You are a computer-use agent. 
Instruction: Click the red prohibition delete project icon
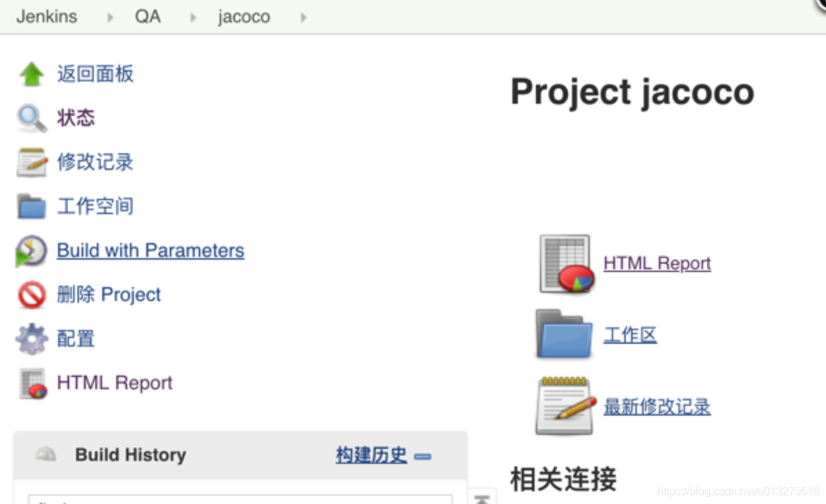[32, 294]
